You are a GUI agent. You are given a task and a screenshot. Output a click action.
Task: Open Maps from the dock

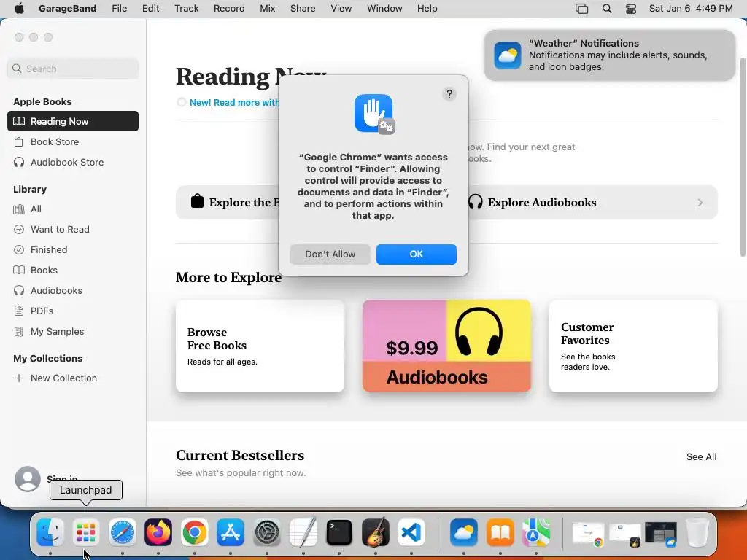click(x=536, y=532)
